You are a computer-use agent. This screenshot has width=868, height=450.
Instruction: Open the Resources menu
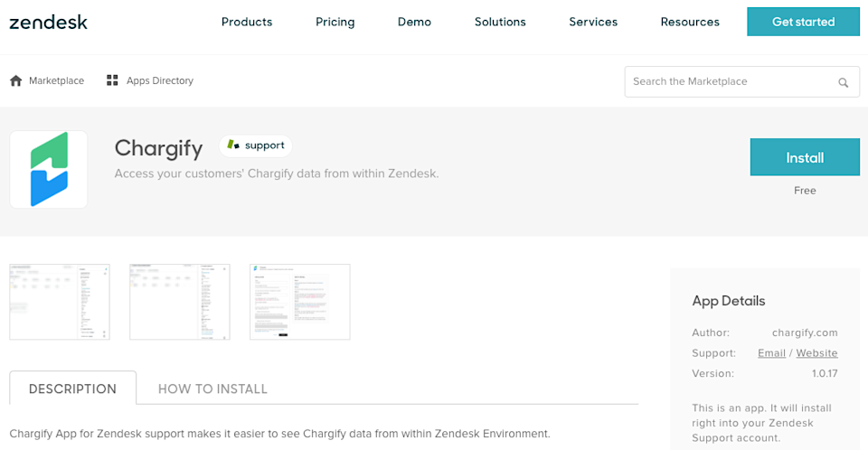tap(690, 22)
